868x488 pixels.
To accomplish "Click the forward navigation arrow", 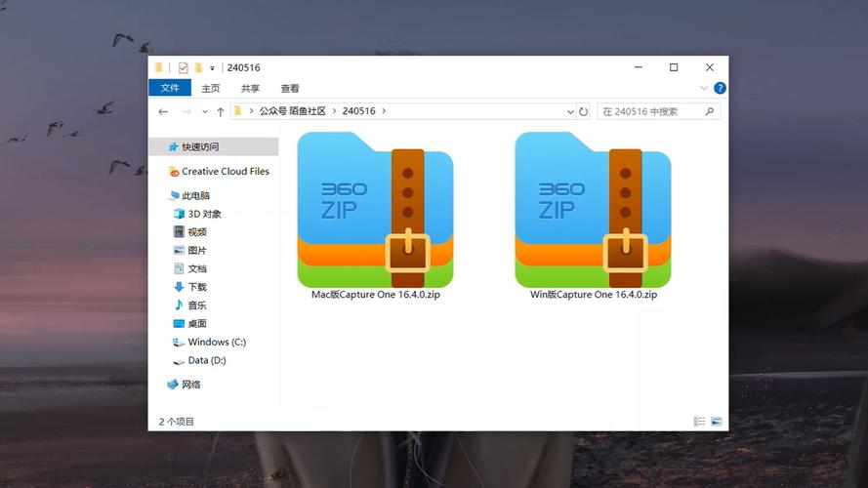I will pyautogui.click(x=186, y=112).
